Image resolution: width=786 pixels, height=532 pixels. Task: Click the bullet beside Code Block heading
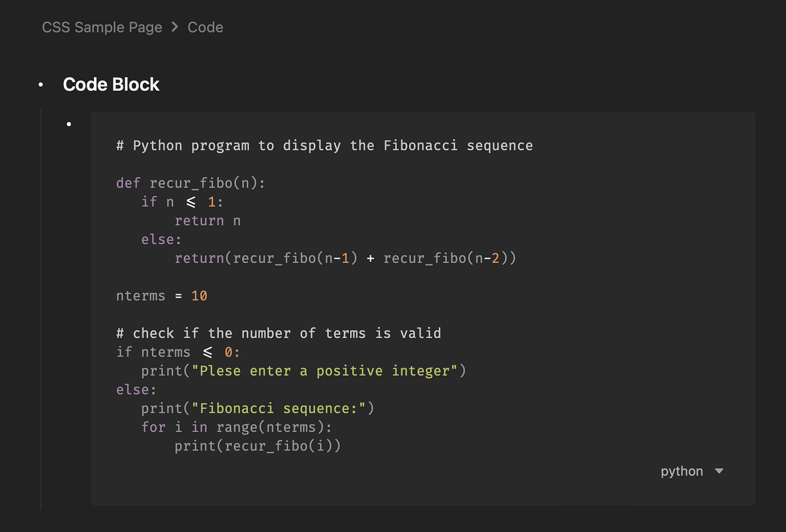pos(40,85)
